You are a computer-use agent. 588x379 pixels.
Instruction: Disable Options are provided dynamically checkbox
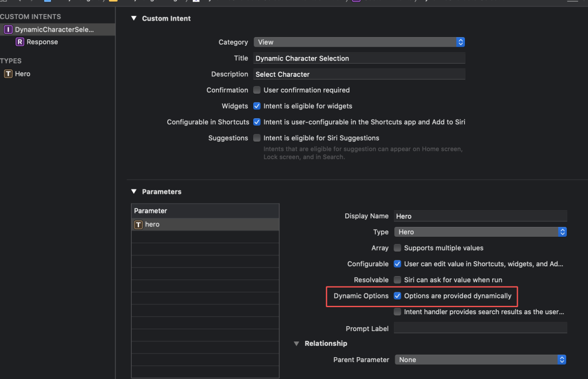398,296
